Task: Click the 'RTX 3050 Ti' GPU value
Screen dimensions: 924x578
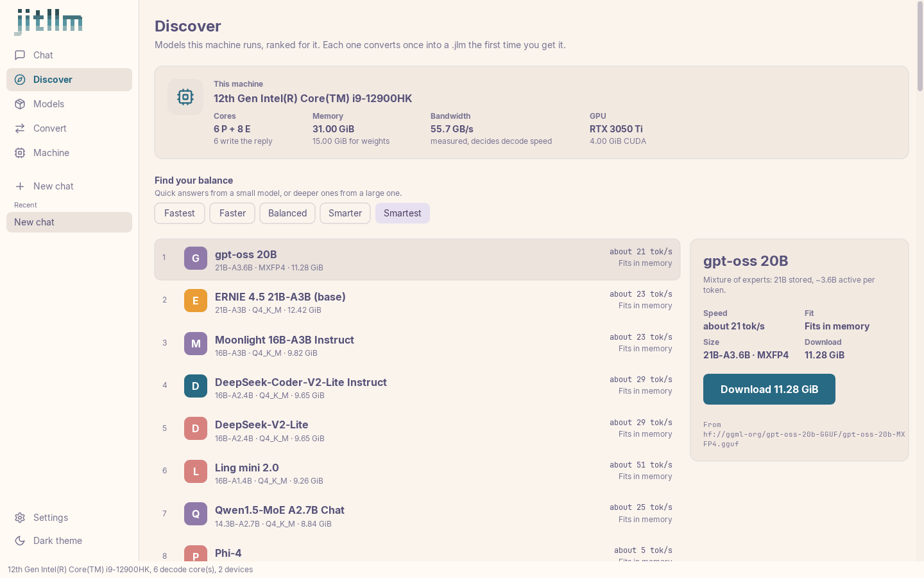Action: 616,129
